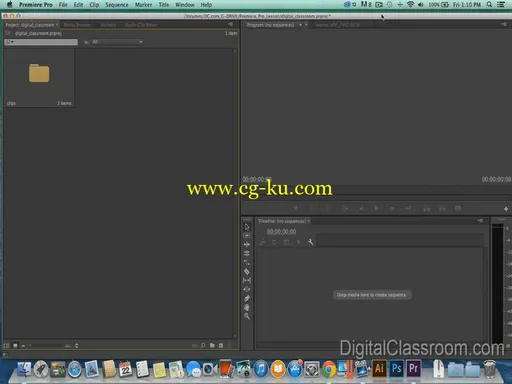Image resolution: width=512 pixels, height=384 pixels.
Task: Click the Lift button in Program monitor
Action: pyautogui.click(x=426, y=208)
